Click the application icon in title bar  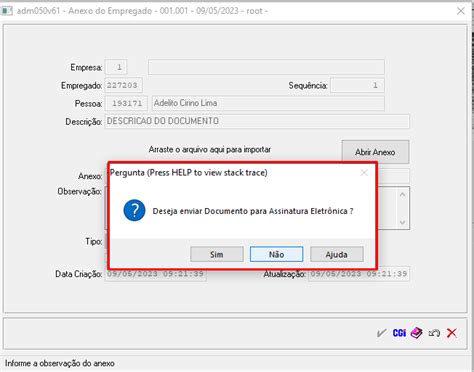7,11
